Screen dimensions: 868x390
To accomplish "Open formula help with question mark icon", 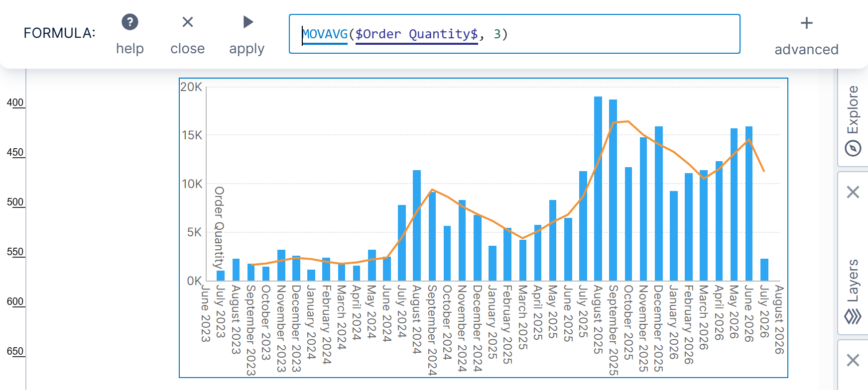I will (130, 22).
